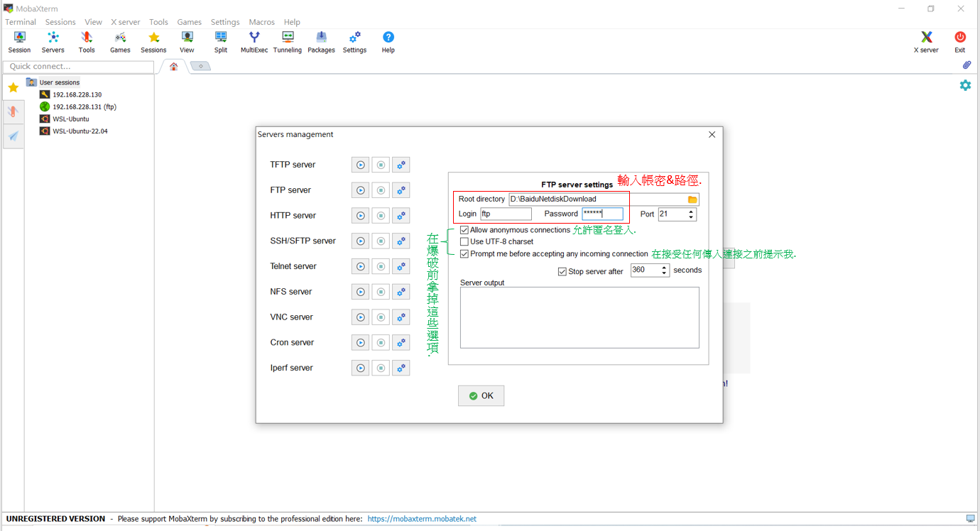The image size is (980, 531).
Task: Open the paperclip attachment icon
Action: (967, 65)
